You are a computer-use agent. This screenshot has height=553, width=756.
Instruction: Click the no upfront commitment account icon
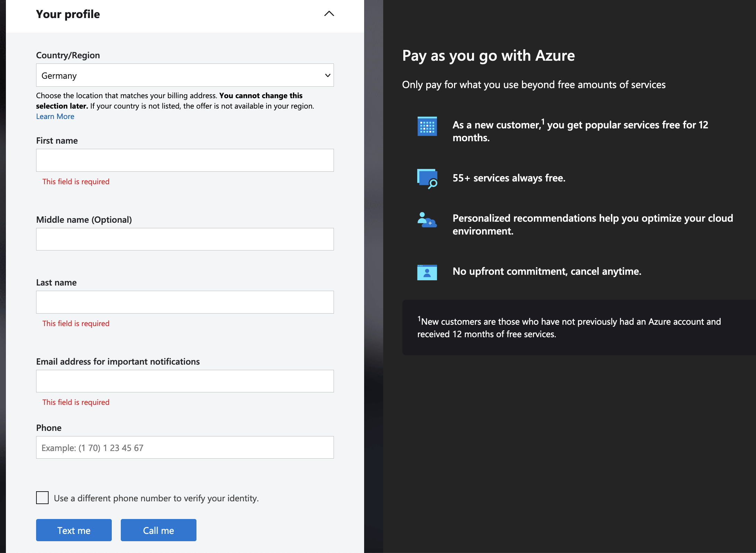point(427,272)
